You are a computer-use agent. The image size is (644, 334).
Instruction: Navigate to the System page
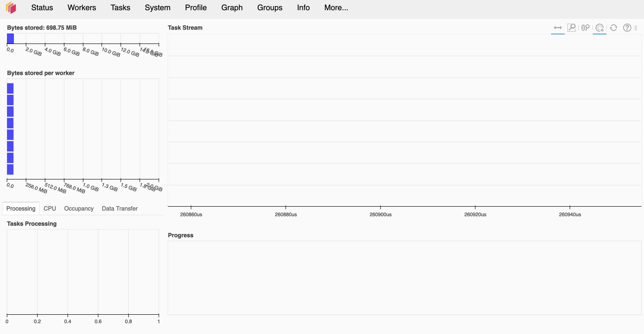coord(157,8)
